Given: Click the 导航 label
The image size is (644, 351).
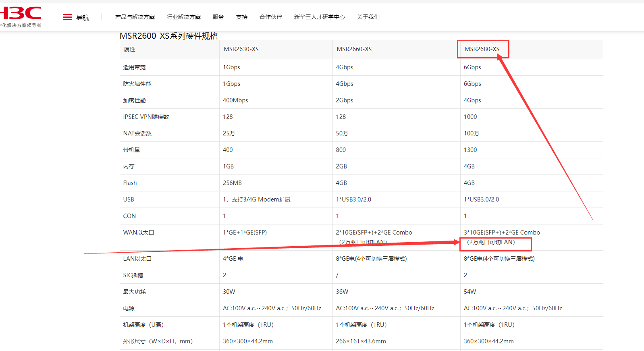Looking at the screenshot, I should coord(83,17).
